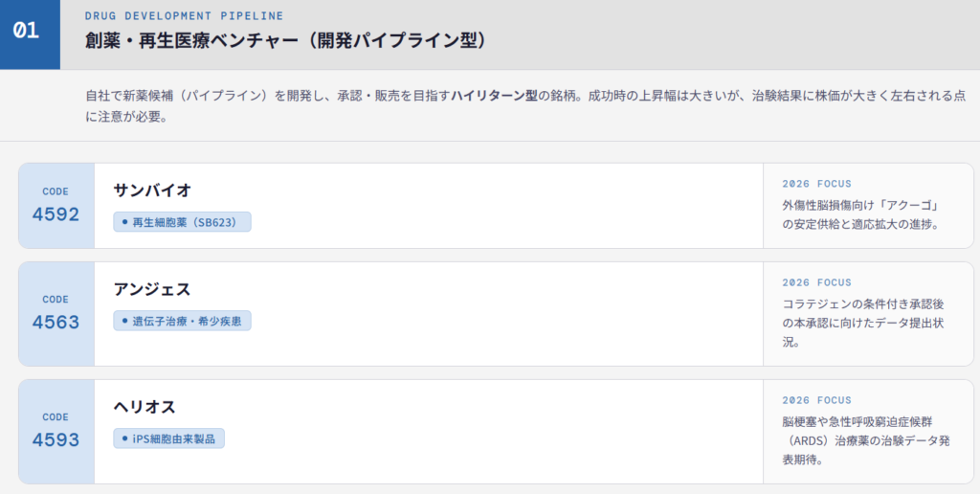Click stock code 4592 box

coord(56,206)
